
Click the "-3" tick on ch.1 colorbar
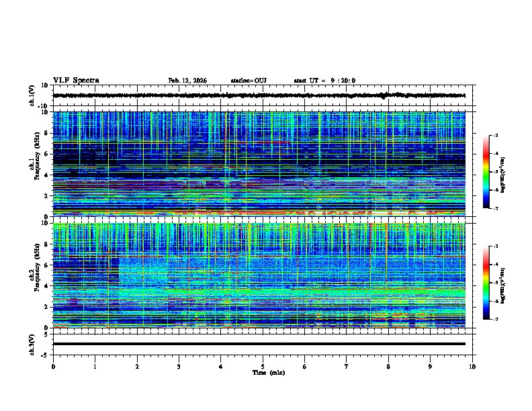pos(495,136)
